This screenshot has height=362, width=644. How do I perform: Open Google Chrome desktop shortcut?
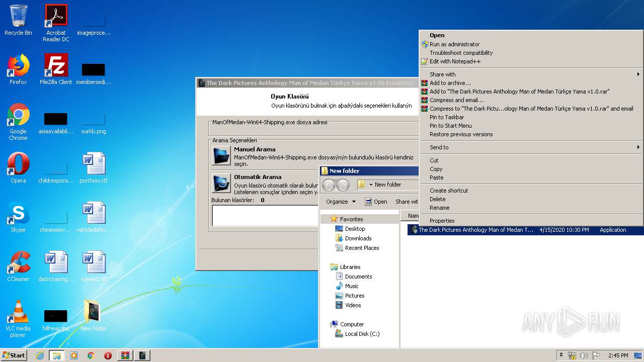tap(18, 122)
